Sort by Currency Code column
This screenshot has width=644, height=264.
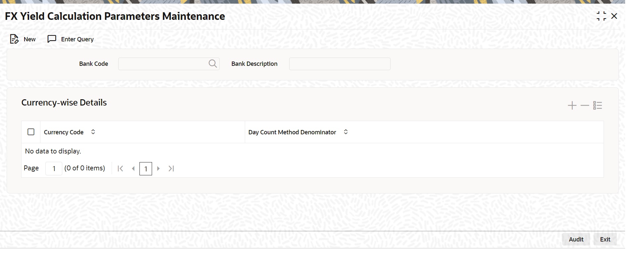coord(93,132)
